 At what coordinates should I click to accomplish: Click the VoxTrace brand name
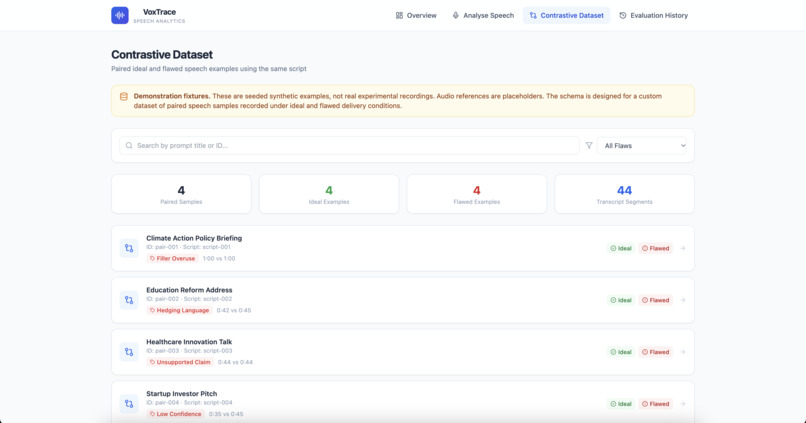coord(159,12)
